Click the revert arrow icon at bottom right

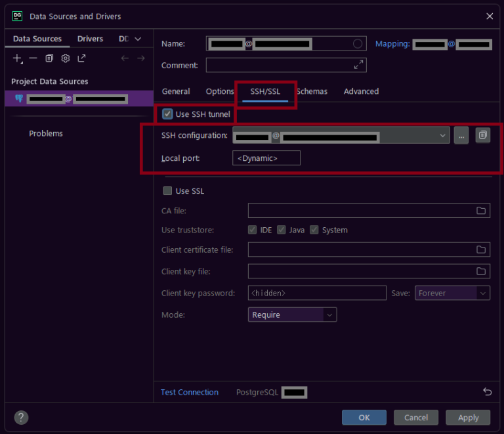click(x=487, y=392)
